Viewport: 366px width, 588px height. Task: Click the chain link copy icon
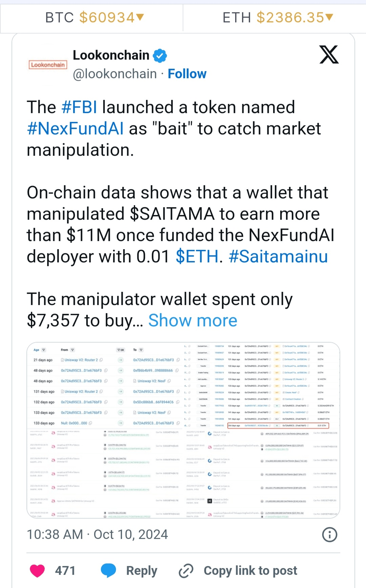point(186,571)
